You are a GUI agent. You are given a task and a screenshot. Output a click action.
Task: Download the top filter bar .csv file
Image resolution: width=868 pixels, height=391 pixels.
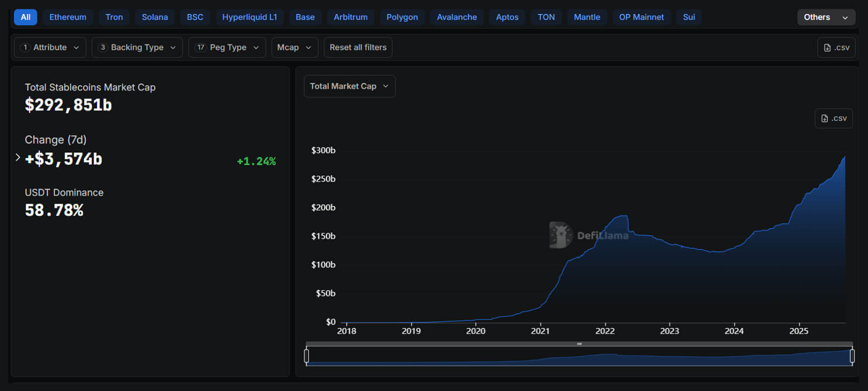coord(836,47)
